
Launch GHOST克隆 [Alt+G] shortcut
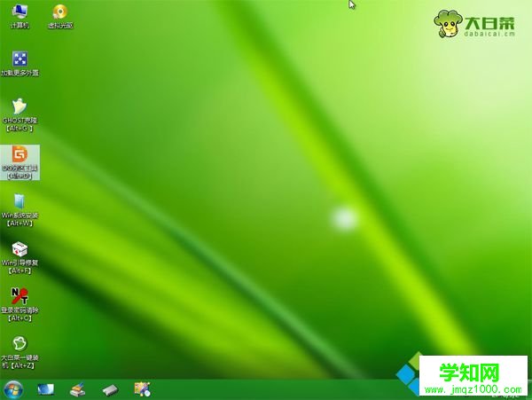click(20, 115)
